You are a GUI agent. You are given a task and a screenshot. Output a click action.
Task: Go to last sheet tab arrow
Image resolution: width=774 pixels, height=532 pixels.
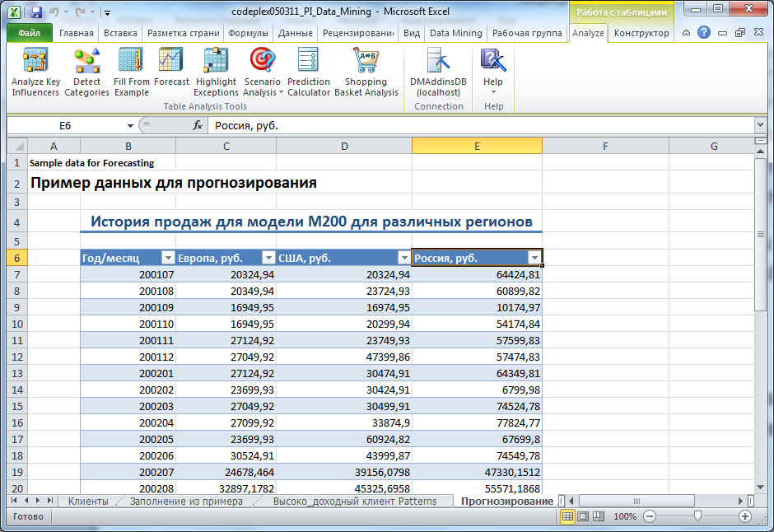(x=50, y=501)
